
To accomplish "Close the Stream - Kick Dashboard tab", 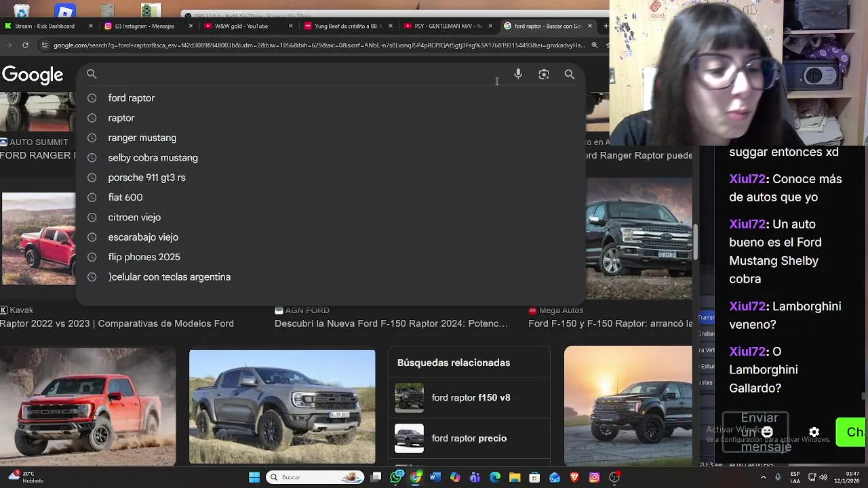I will pyautogui.click(x=91, y=26).
